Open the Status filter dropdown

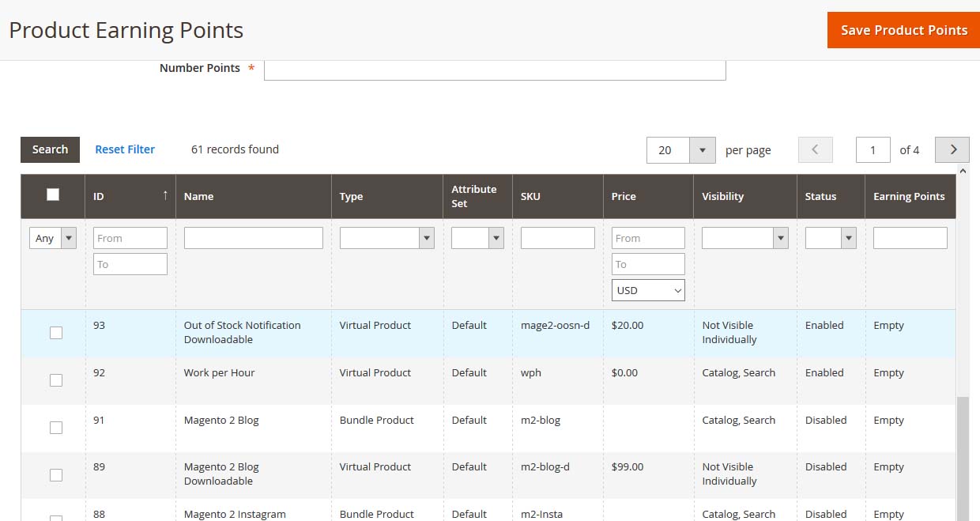tap(830, 238)
